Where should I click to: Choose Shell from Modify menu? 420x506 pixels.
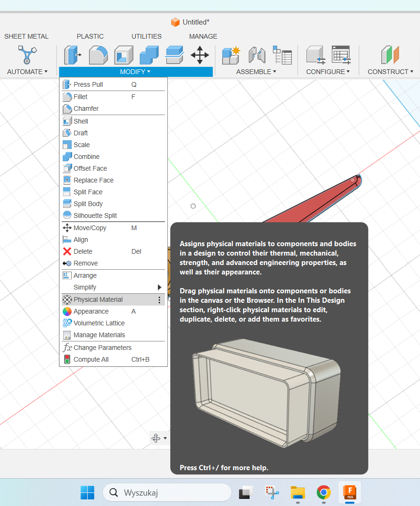pyautogui.click(x=113, y=121)
